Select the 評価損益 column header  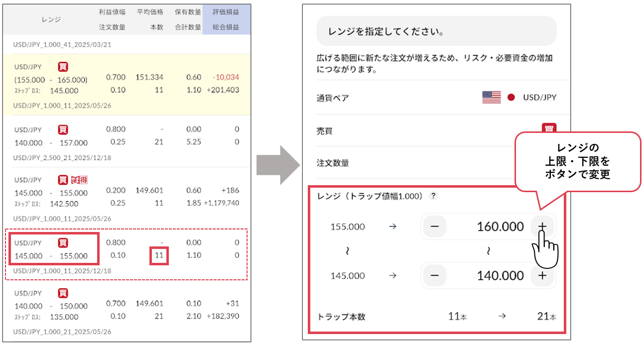(x=226, y=11)
